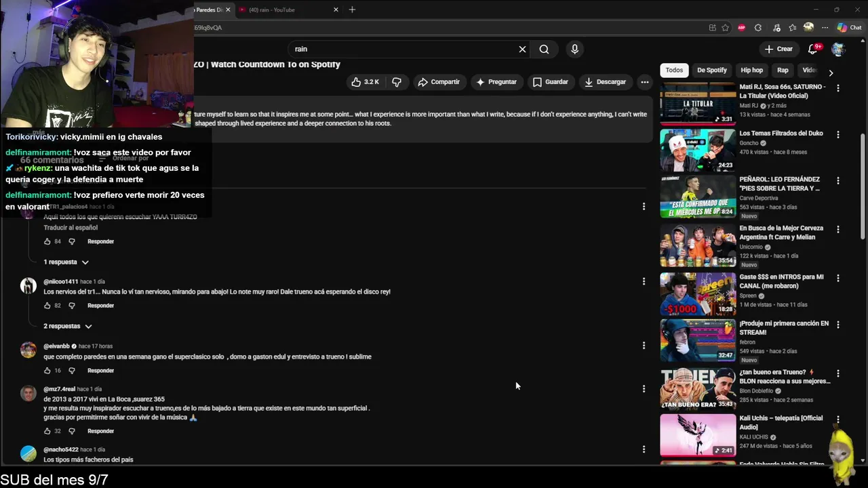Open browser profile avatar in toolbar
The height and width of the screenshot is (488, 868).
tap(808, 28)
